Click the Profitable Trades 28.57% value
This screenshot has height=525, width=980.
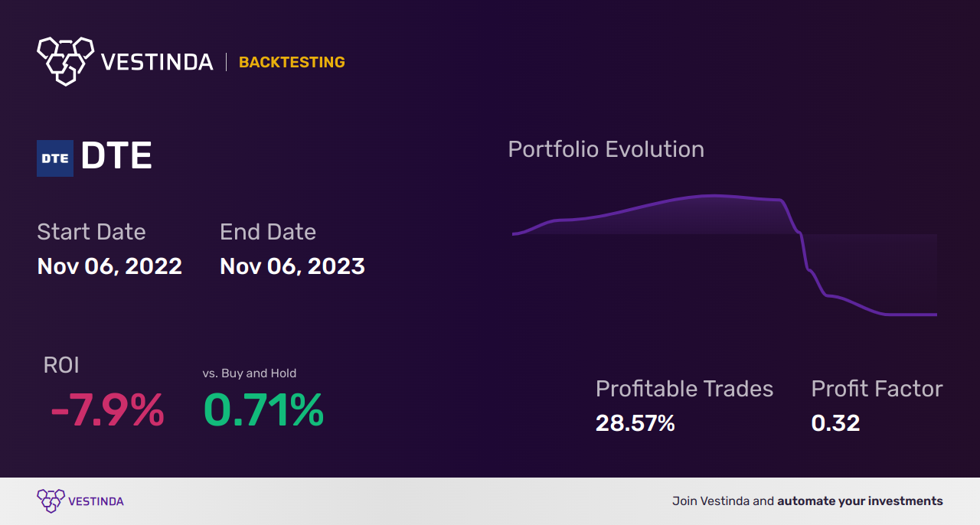tap(635, 423)
